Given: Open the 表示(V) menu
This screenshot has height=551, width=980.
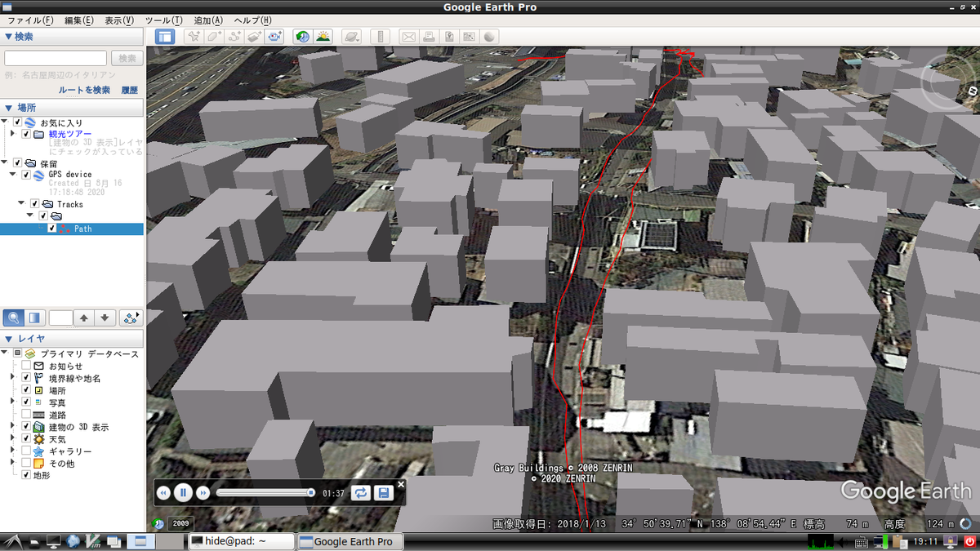Looking at the screenshot, I should [x=119, y=20].
